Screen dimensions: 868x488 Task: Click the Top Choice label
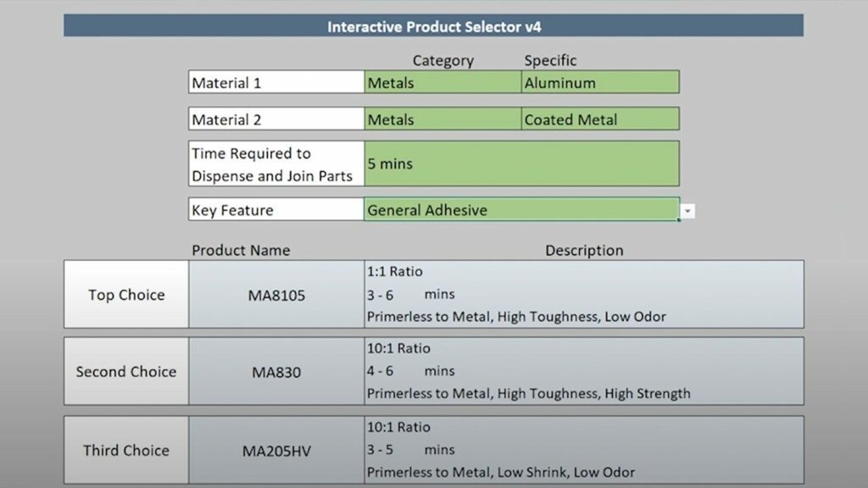125,294
